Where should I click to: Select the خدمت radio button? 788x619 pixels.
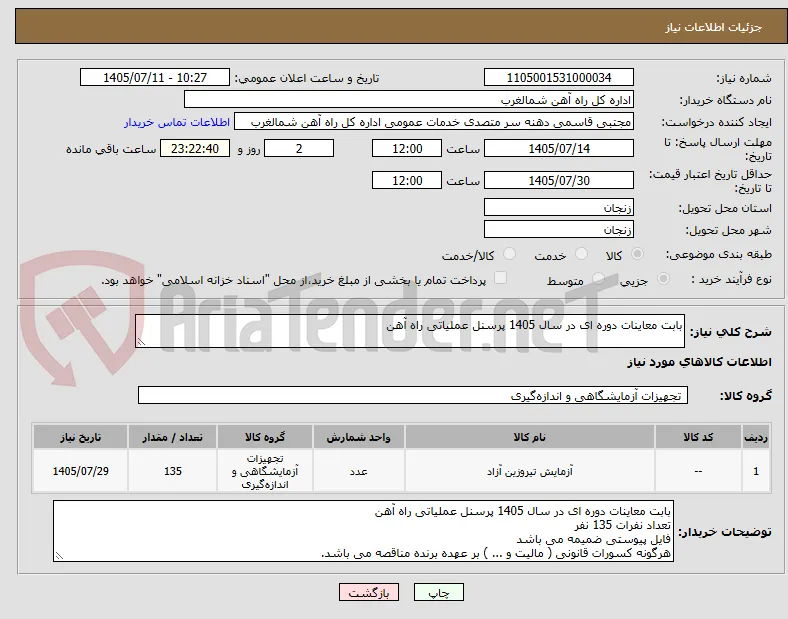click(x=581, y=254)
